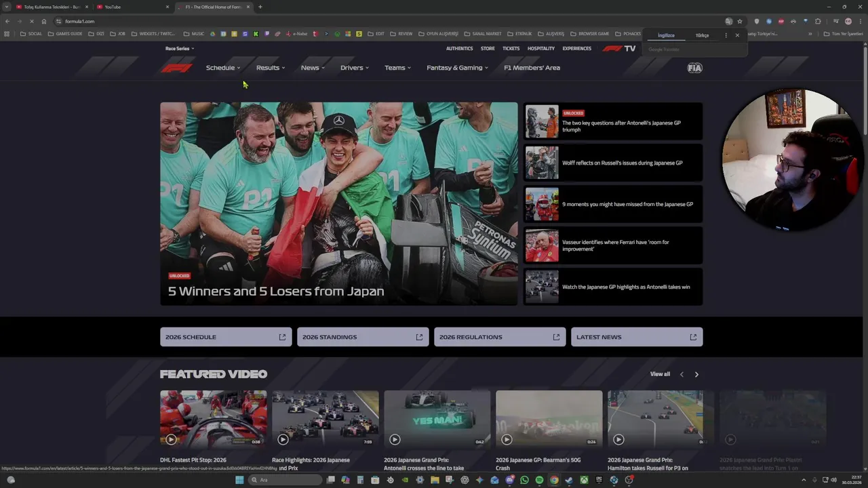Expand the Teams dropdown menu

[x=397, y=68]
